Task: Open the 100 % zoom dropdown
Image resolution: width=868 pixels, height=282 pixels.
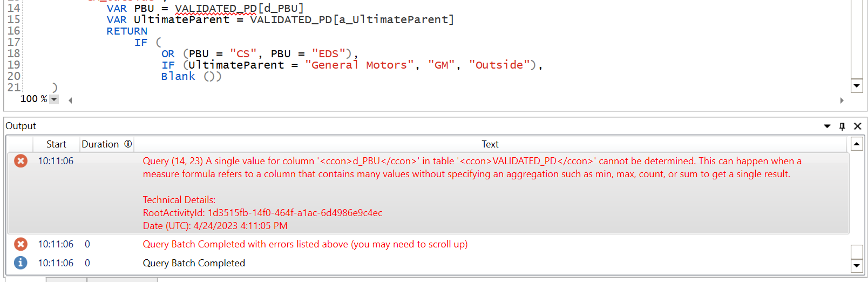Action: pyautogui.click(x=54, y=99)
